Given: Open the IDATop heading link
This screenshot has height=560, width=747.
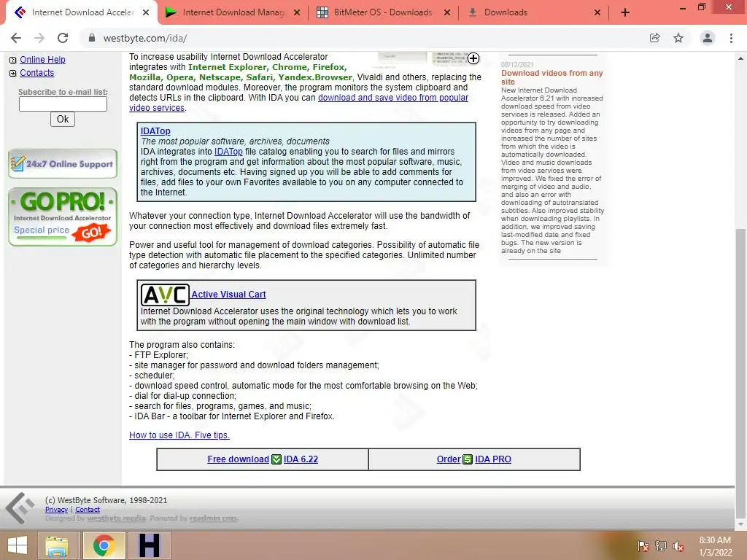Looking at the screenshot, I should point(155,131).
